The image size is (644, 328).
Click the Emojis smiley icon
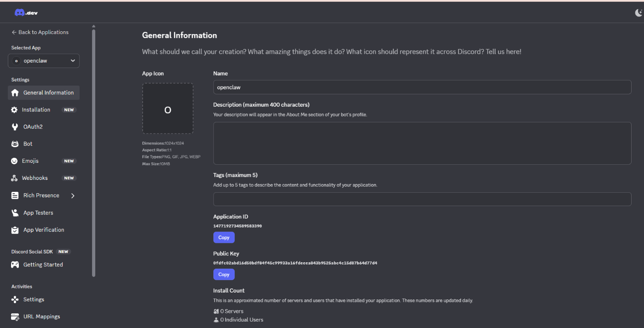pyautogui.click(x=14, y=161)
